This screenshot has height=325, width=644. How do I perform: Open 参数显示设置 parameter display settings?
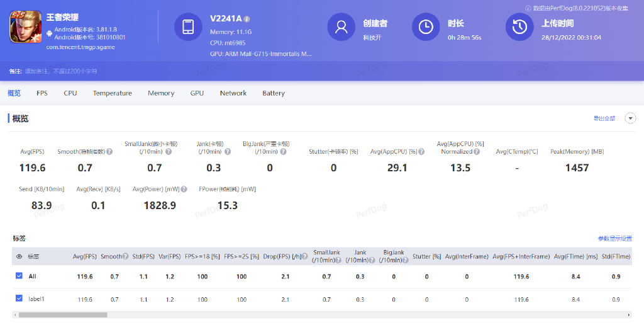[x=615, y=239]
